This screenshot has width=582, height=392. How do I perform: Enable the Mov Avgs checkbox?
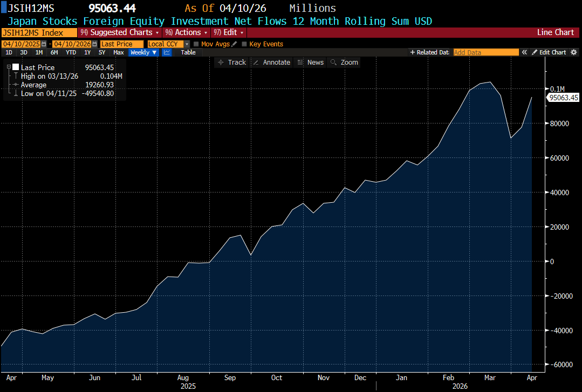[196, 44]
